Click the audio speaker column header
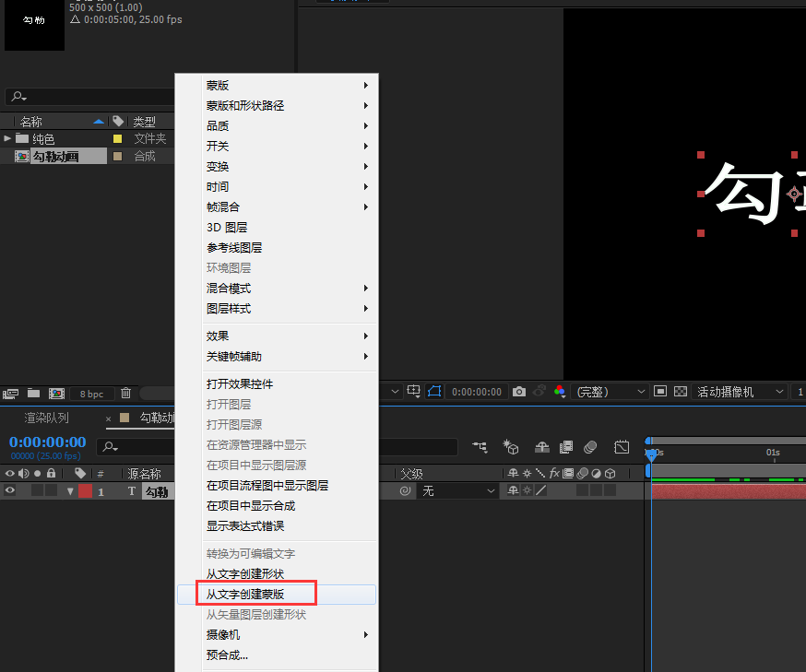Viewport: 806px width, 672px height. (x=24, y=473)
